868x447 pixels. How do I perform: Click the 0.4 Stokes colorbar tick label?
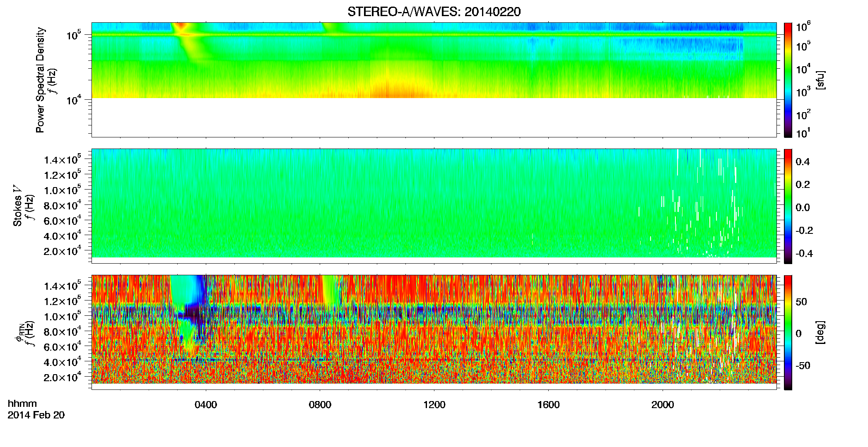pos(803,162)
